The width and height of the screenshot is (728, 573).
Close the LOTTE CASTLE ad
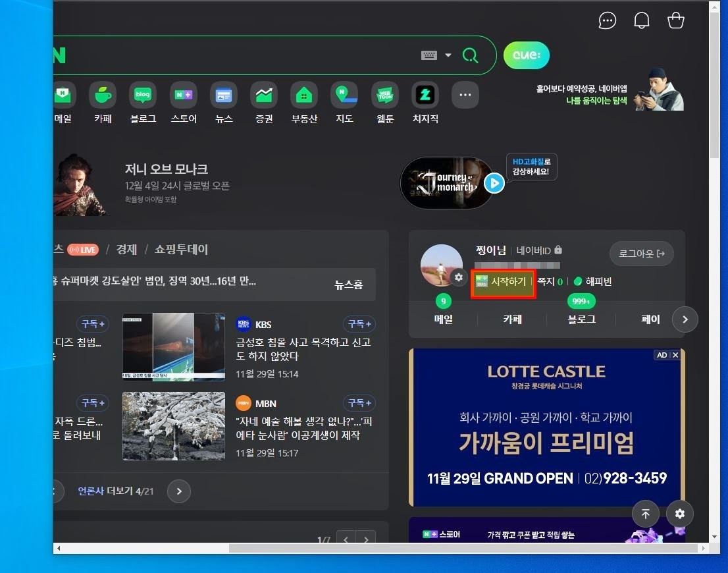[x=675, y=355]
